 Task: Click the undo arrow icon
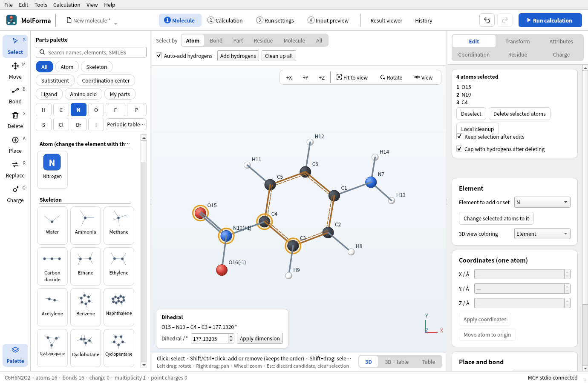(x=487, y=20)
